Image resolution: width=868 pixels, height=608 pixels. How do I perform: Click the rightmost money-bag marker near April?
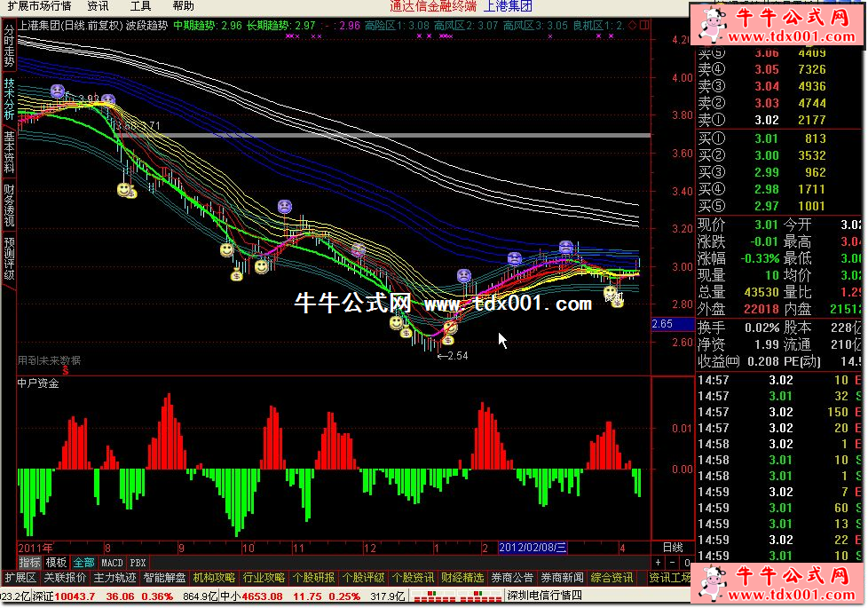point(617,301)
